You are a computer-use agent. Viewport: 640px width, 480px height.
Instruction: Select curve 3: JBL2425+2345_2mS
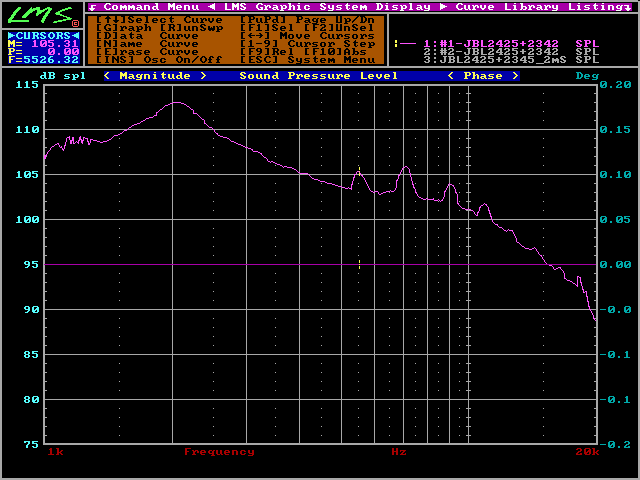tap(511, 60)
